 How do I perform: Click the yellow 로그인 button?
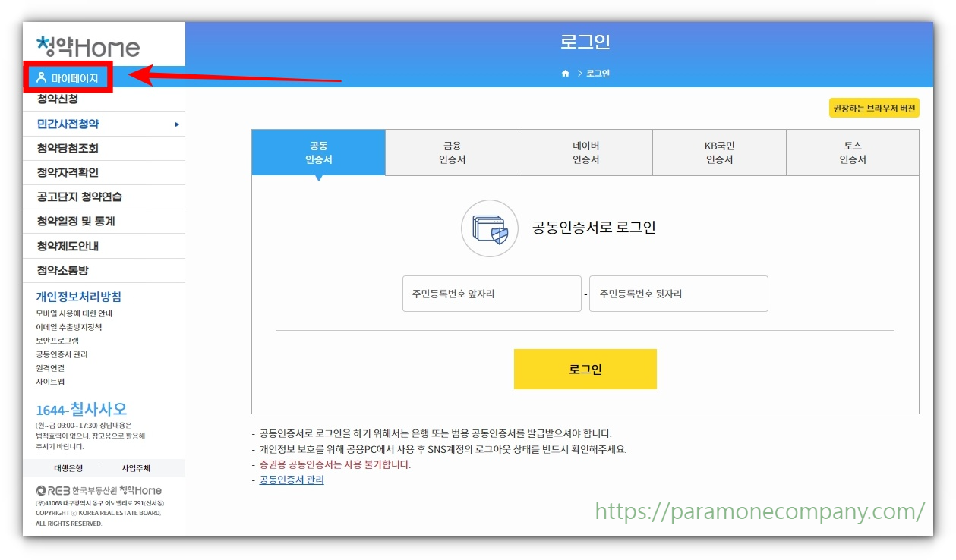click(x=585, y=369)
